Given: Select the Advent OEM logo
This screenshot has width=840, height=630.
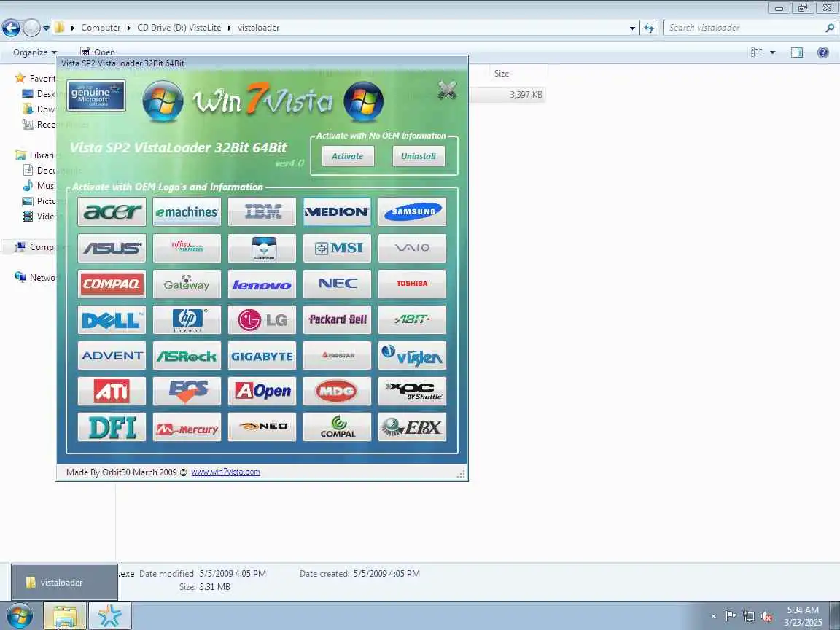Looking at the screenshot, I should 112,356.
